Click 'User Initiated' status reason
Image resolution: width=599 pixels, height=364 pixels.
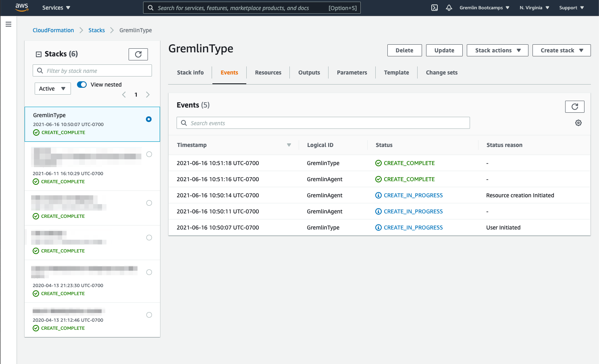point(503,227)
